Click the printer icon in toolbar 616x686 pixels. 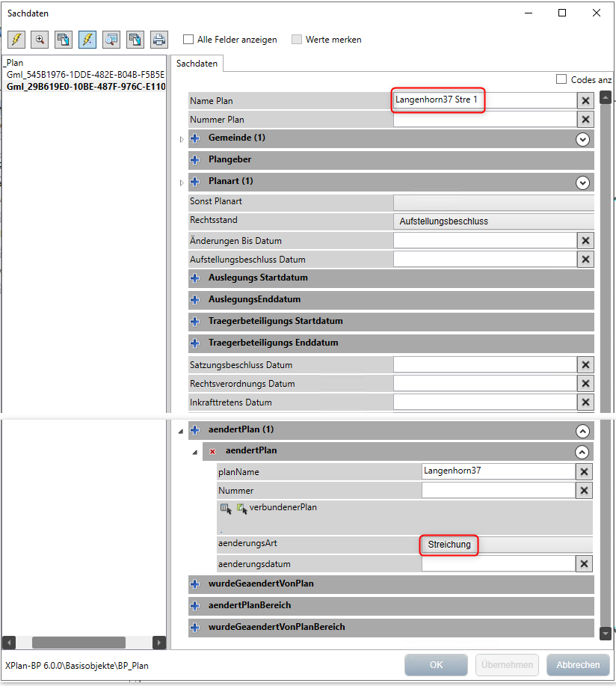tap(158, 40)
